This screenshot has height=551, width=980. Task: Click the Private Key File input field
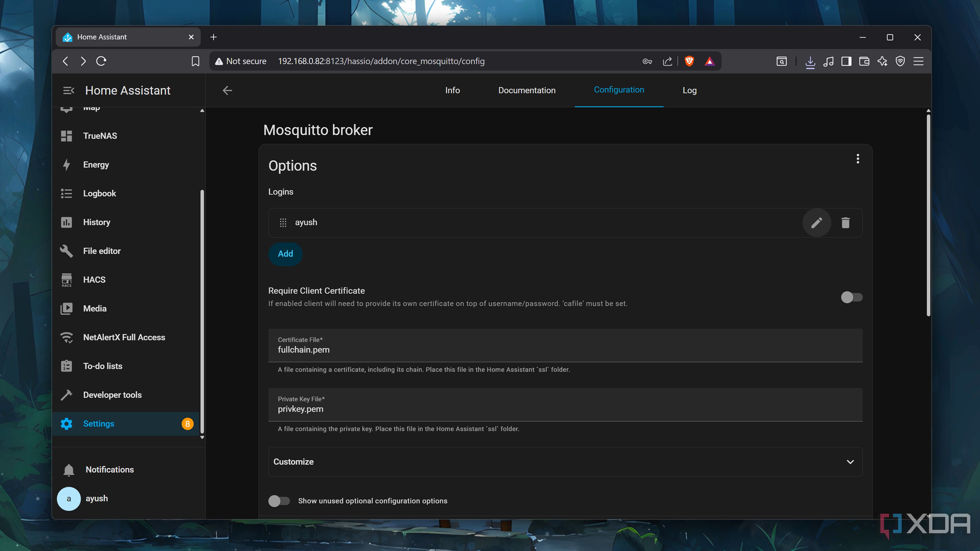pyautogui.click(x=565, y=405)
